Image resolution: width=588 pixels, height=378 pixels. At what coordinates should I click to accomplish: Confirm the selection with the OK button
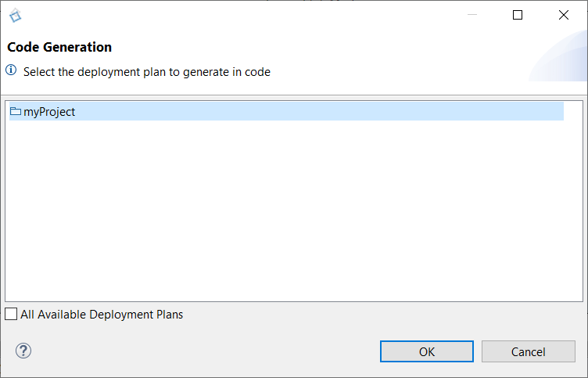tap(427, 351)
